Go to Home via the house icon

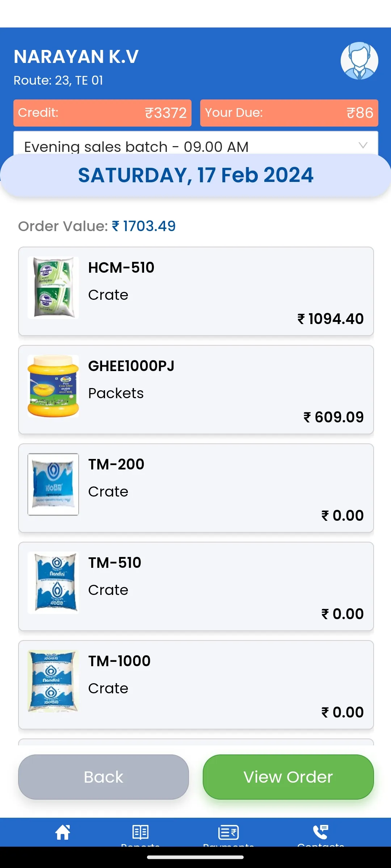63,832
